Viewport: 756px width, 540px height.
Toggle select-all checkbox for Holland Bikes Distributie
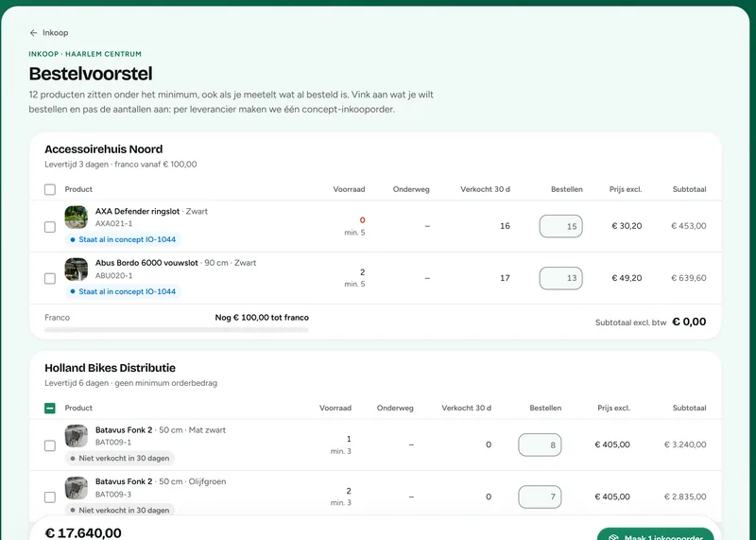pos(50,409)
